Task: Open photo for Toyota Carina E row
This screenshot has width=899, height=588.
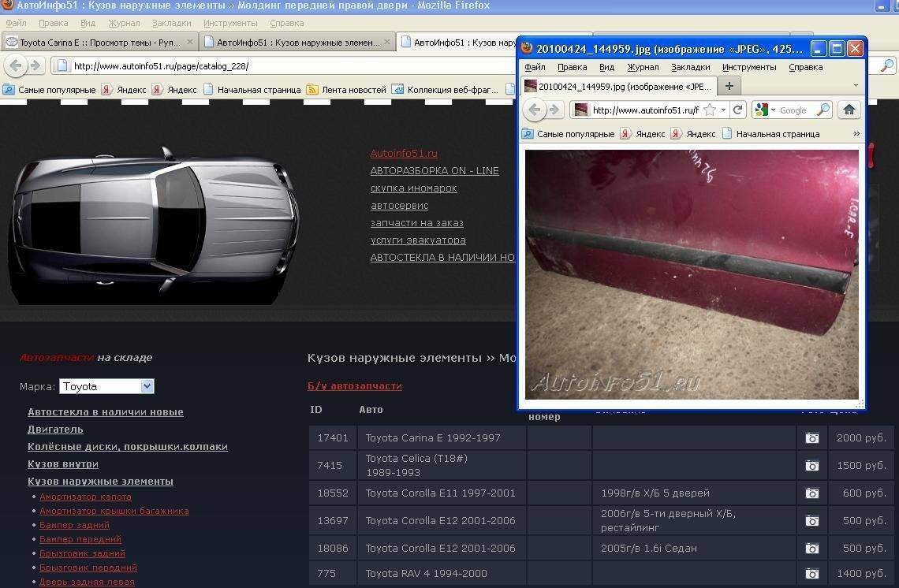Action: click(811, 438)
